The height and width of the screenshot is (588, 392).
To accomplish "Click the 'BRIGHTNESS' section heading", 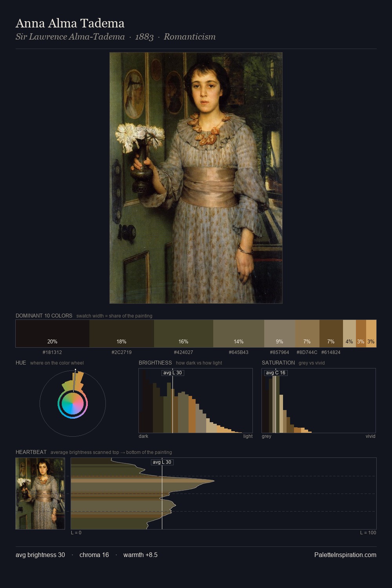I will [155, 363].
